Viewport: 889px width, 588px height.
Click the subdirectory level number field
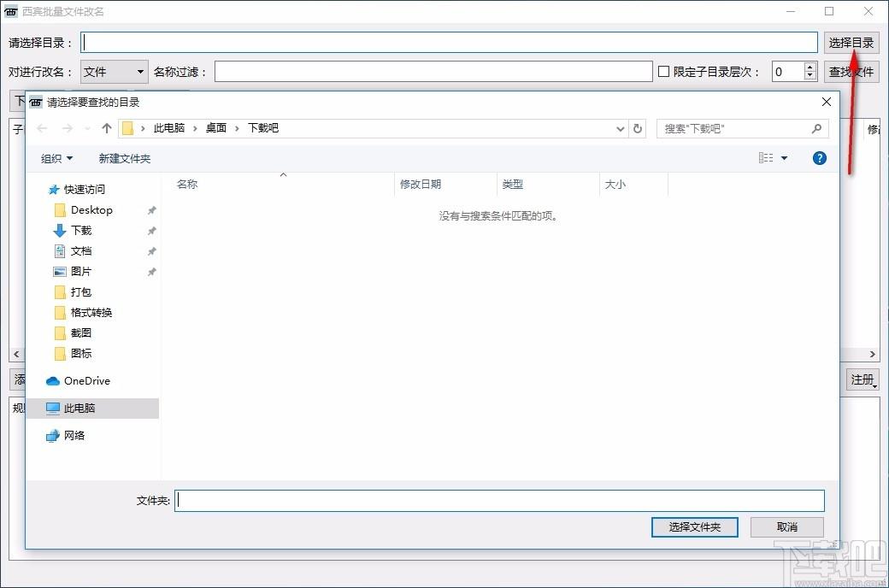[x=788, y=72]
